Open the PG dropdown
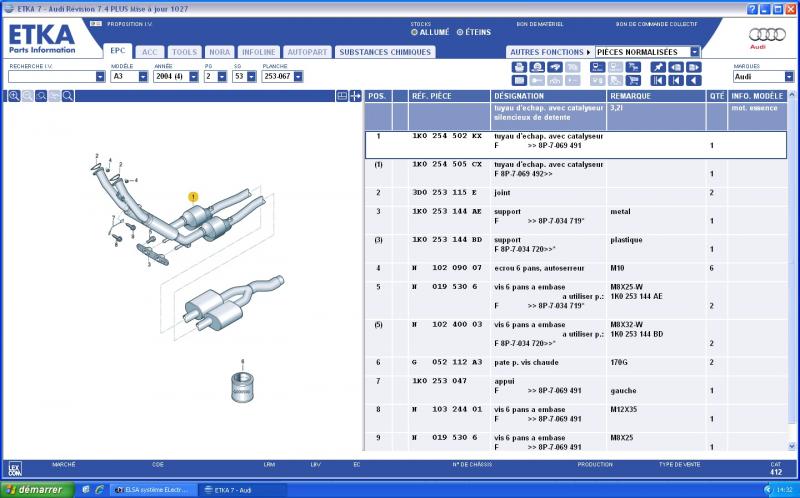This screenshot has height=498, width=800. pos(222,77)
